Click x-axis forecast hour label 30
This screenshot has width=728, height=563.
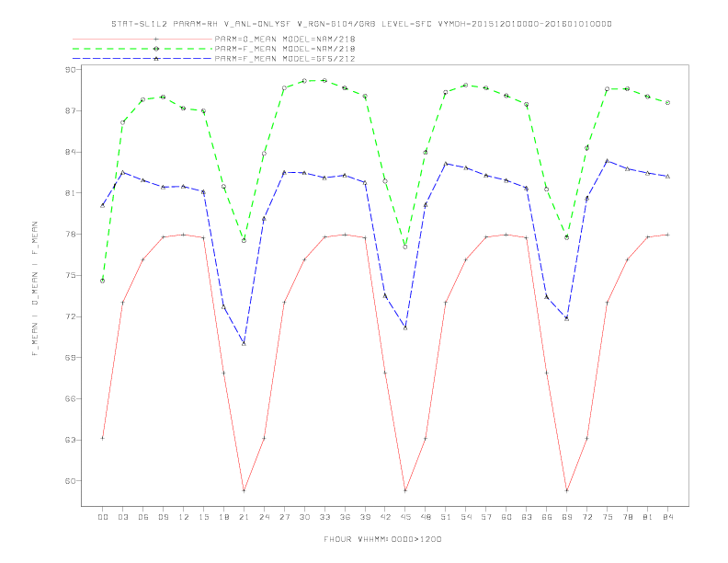click(x=304, y=517)
